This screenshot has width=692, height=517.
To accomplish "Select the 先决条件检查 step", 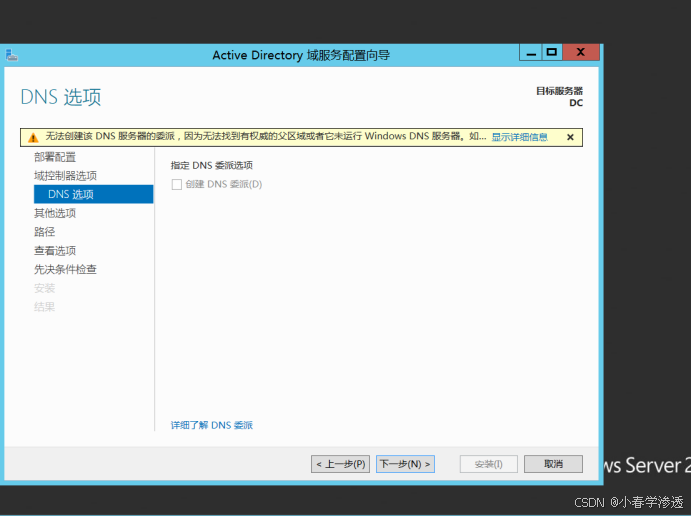I will tap(65, 269).
